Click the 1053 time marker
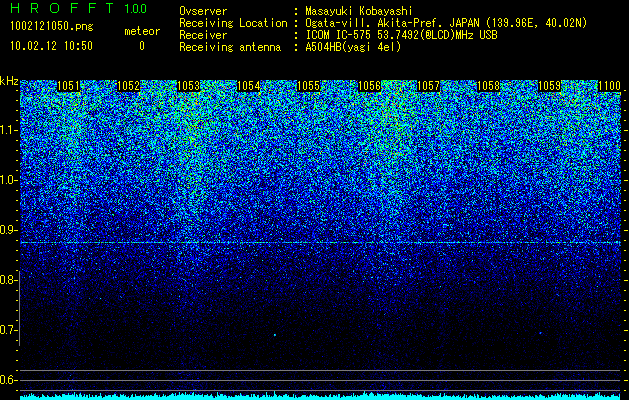629x400 pixels. coord(189,86)
